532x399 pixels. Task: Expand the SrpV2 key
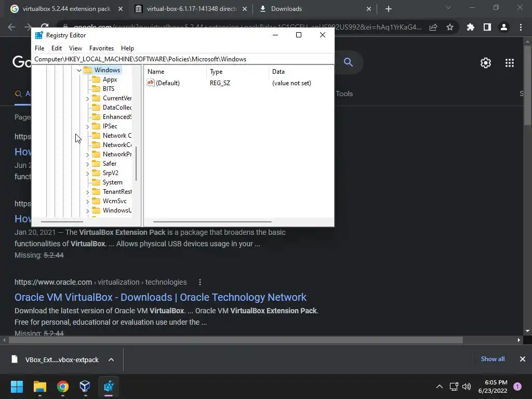click(87, 174)
